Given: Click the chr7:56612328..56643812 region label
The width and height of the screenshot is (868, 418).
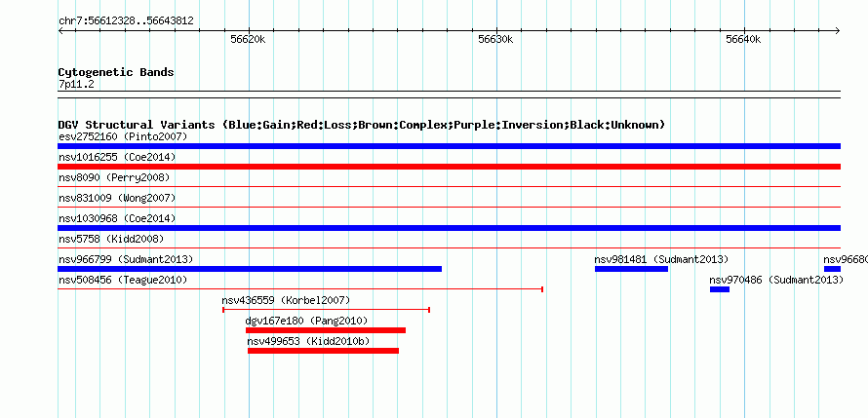Looking at the screenshot, I should (x=126, y=21).
